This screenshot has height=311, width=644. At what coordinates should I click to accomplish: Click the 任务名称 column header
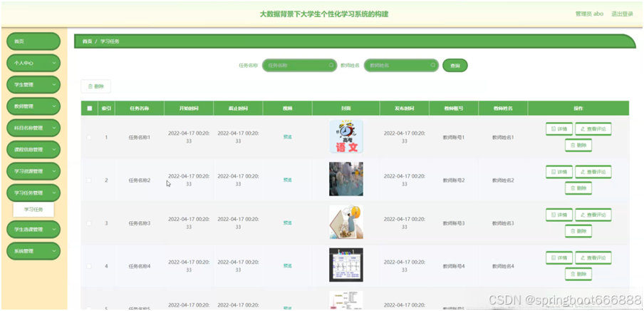pos(140,108)
